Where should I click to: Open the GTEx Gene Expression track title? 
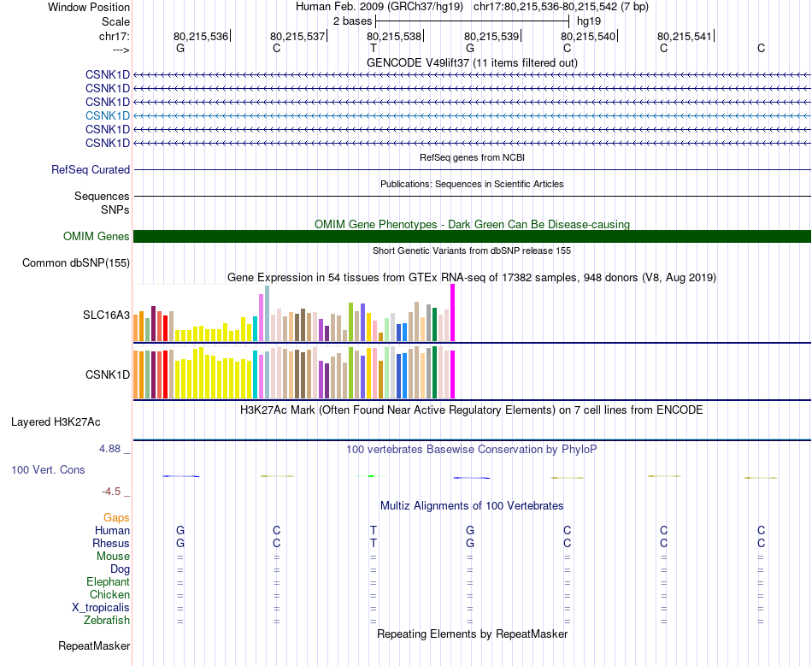[472, 278]
